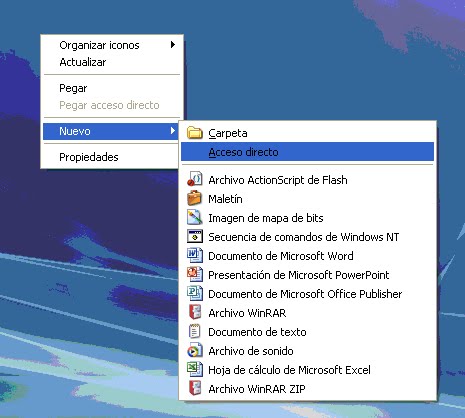This screenshot has width=465, height=418.
Task: Select Imagen de mapa de bits
Action: tap(307, 218)
